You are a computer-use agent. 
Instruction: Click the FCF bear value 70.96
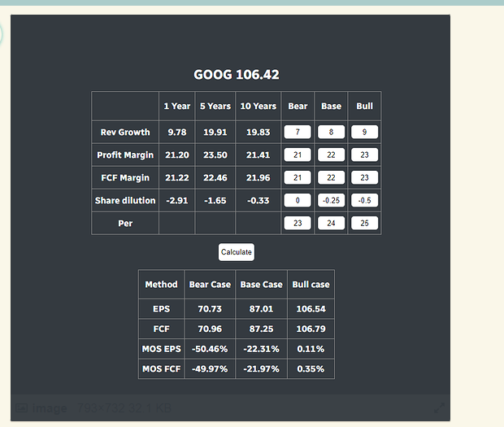pyautogui.click(x=210, y=329)
